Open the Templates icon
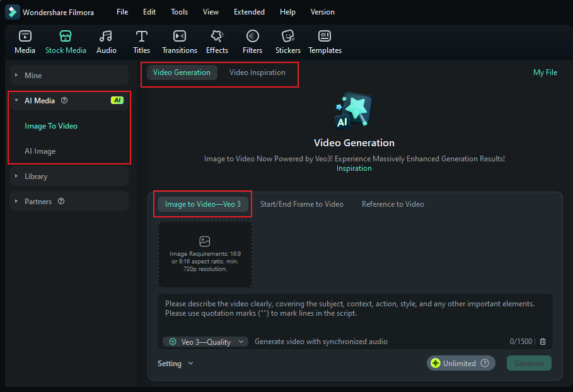Screen dimensions: 573x392 325,36
